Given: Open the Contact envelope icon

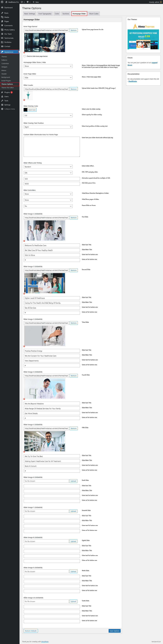Looking at the screenshot, I should (x=2, y=46).
